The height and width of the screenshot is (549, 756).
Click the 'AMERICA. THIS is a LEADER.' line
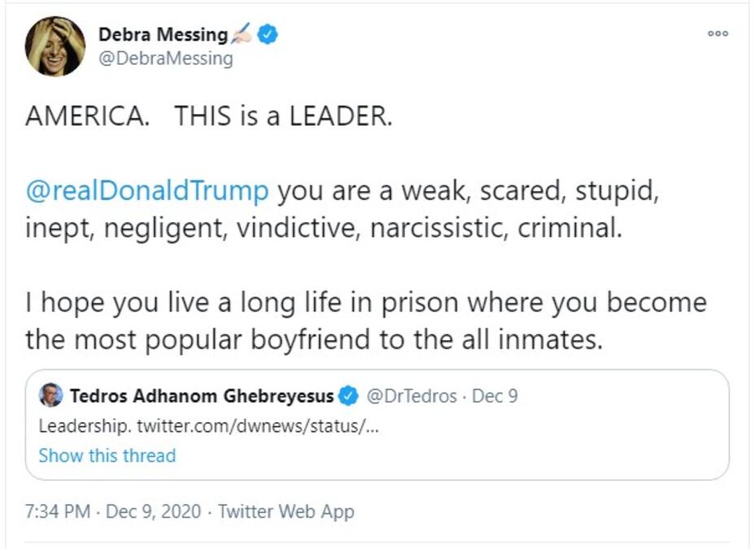[209, 116]
